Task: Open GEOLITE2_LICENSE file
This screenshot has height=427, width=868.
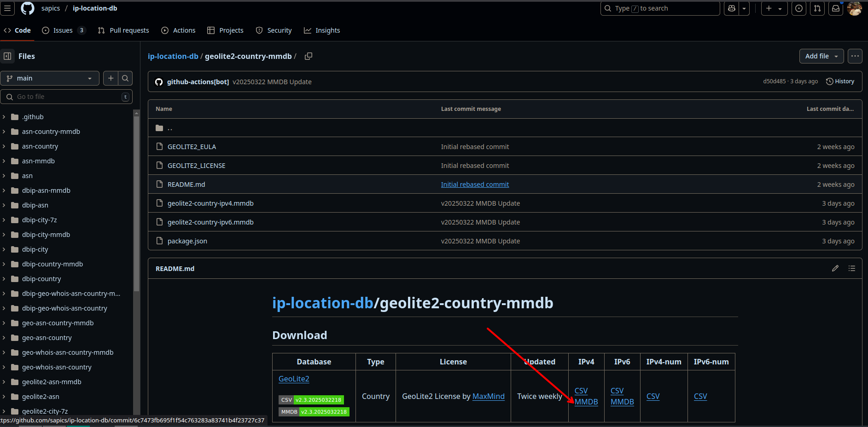Action: click(197, 166)
